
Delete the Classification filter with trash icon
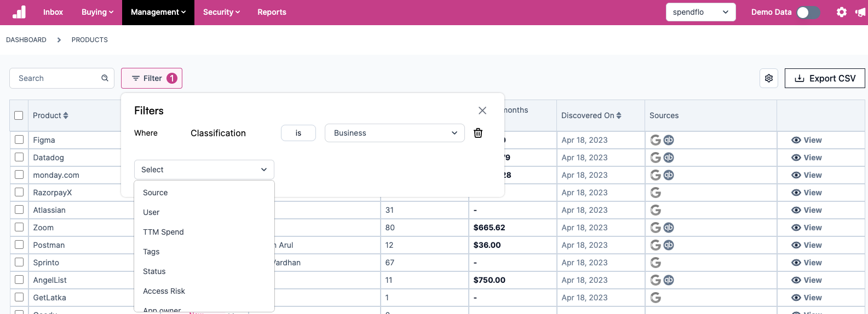click(x=478, y=133)
